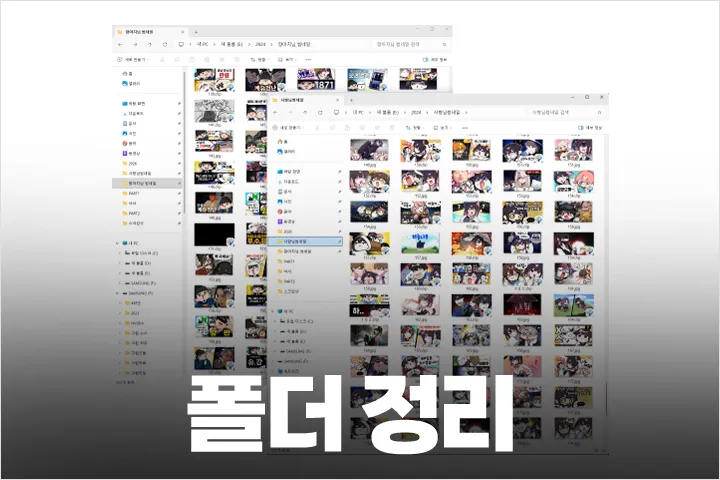Screen dimensions: 720x480
Task: Go back in the rear Explorer window
Action: point(120,45)
